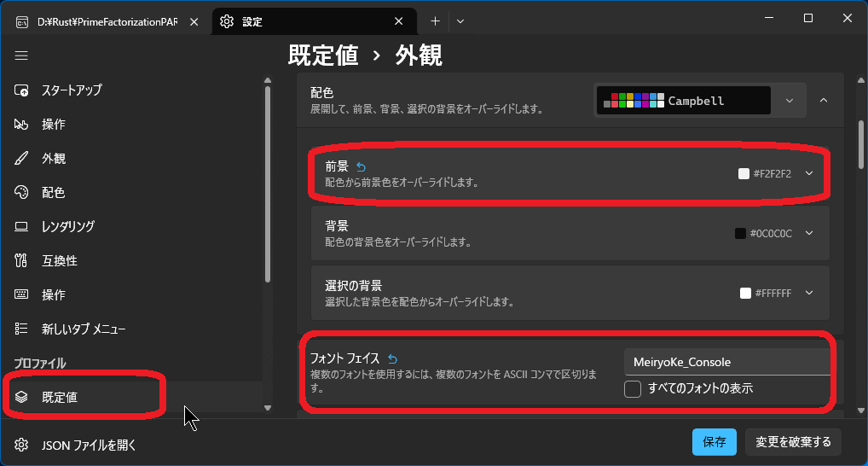
Task: Open the 配色 color schemes page
Action: click(x=53, y=193)
